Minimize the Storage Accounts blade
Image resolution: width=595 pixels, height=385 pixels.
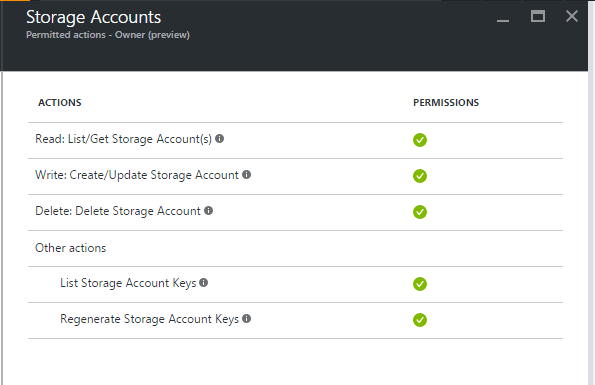(503, 20)
